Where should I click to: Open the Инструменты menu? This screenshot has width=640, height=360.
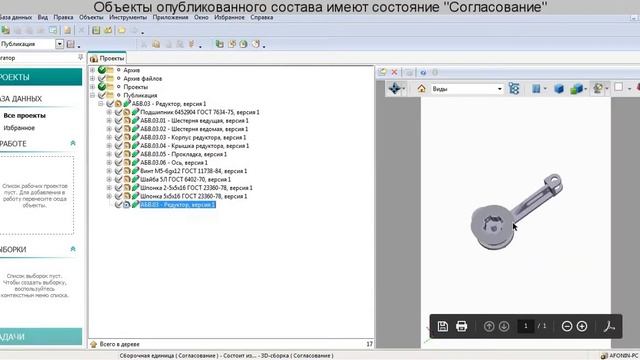pyautogui.click(x=128, y=17)
